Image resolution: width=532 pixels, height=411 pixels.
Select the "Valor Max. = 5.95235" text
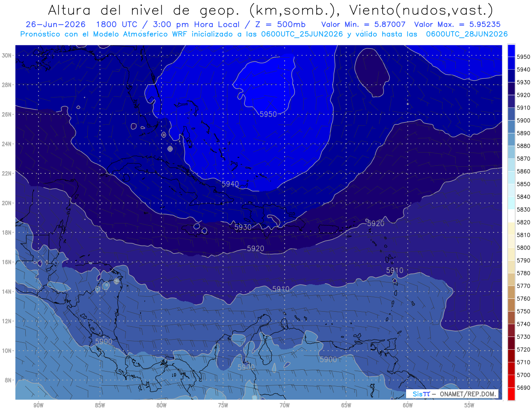tap(458, 24)
